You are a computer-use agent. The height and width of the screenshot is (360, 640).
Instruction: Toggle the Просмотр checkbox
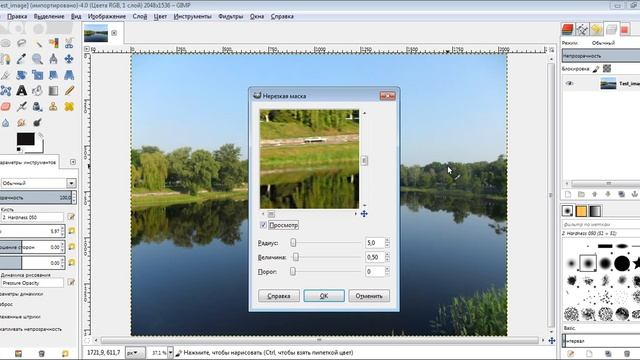pyautogui.click(x=263, y=225)
